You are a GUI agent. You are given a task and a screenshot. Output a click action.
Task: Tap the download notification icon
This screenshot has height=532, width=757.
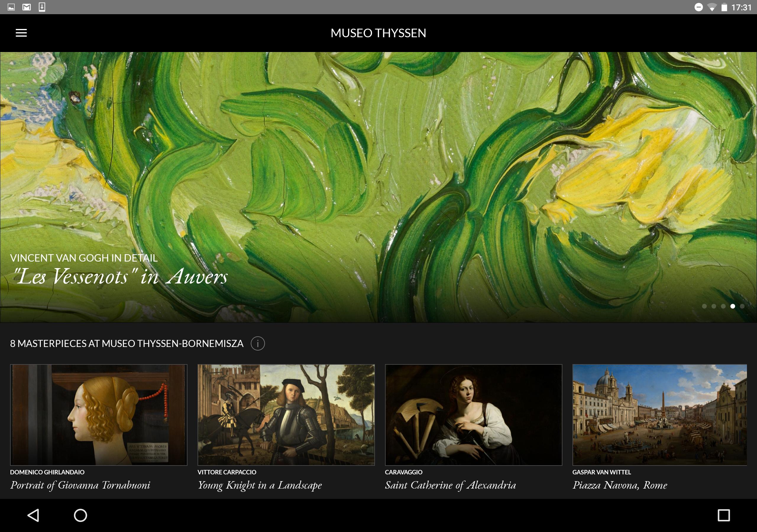click(42, 7)
